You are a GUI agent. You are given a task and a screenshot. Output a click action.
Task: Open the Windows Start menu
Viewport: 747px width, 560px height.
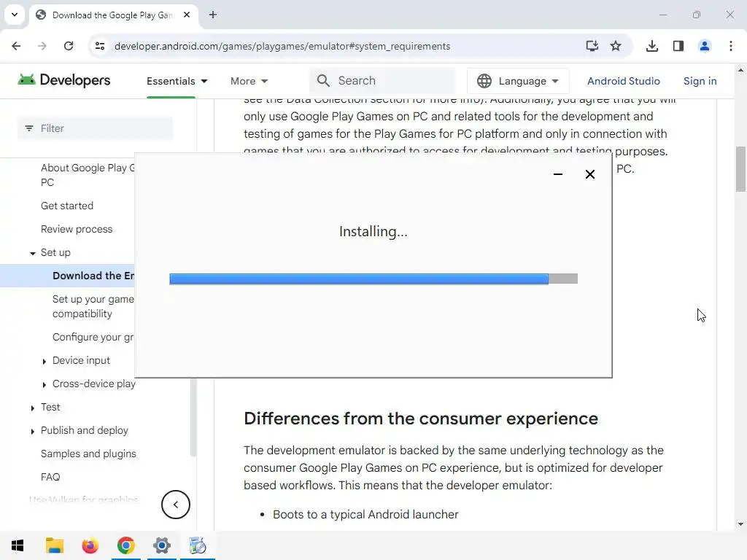(x=18, y=545)
